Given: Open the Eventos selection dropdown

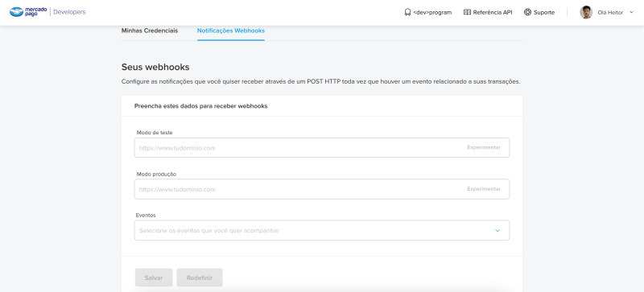Looking at the screenshot, I should [321, 230].
